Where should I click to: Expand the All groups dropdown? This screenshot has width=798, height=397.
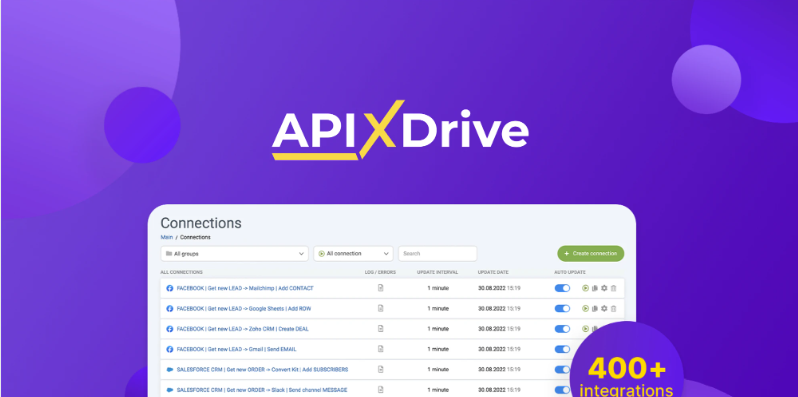click(235, 253)
